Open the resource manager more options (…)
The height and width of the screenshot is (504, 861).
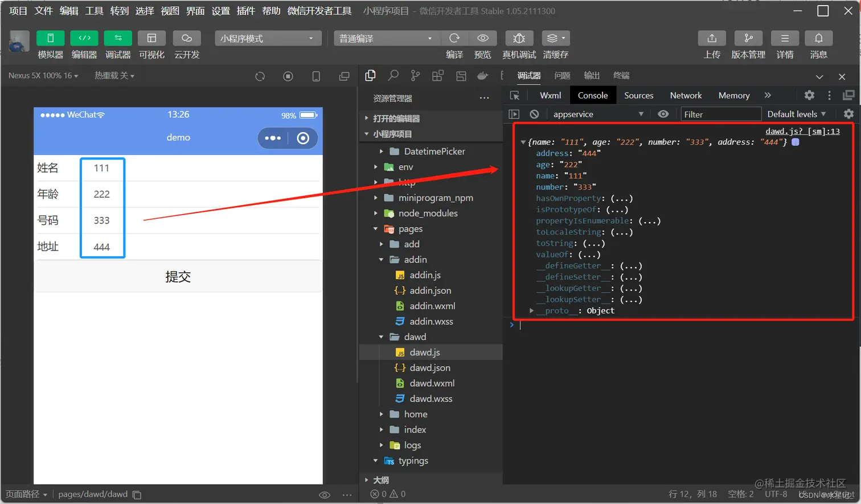(x=485, y=98)
